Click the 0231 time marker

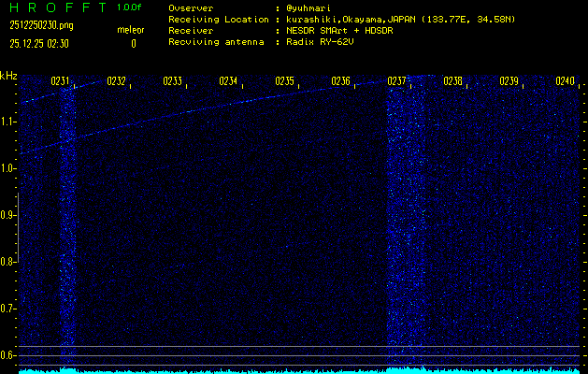(x=61, y=81)
